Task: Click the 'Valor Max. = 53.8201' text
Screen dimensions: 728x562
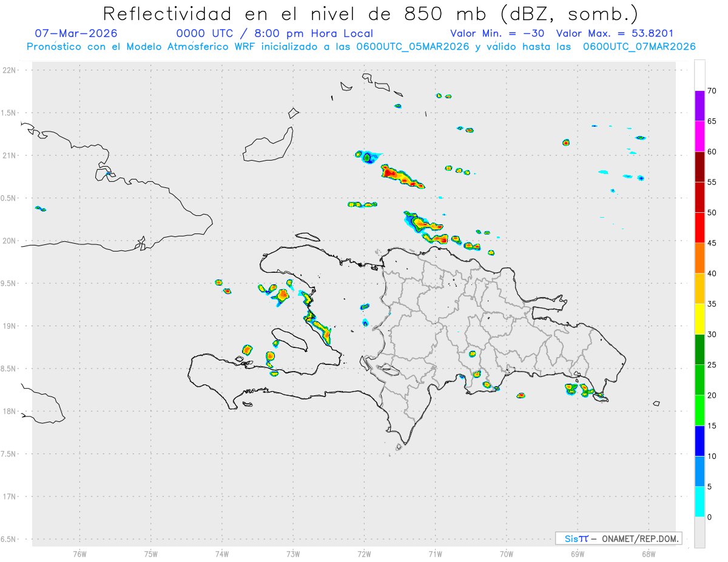Action: [x=615, y=33]
